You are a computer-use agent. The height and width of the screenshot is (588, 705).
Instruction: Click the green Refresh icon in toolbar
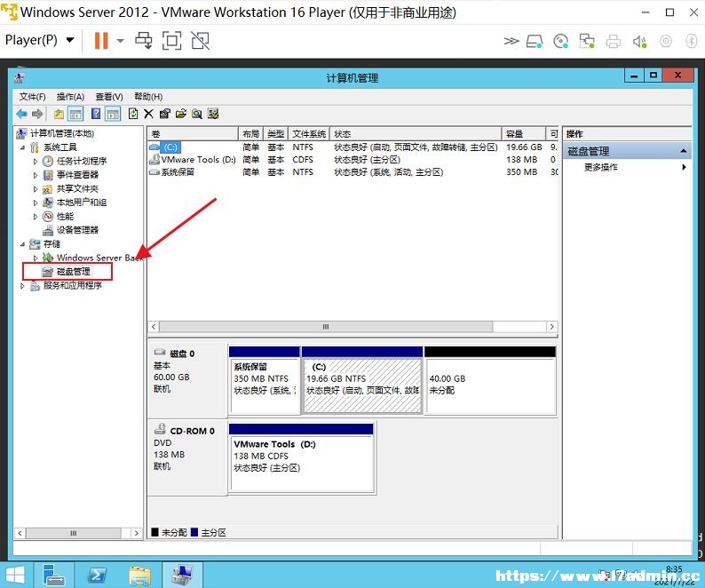click(133, 114)
